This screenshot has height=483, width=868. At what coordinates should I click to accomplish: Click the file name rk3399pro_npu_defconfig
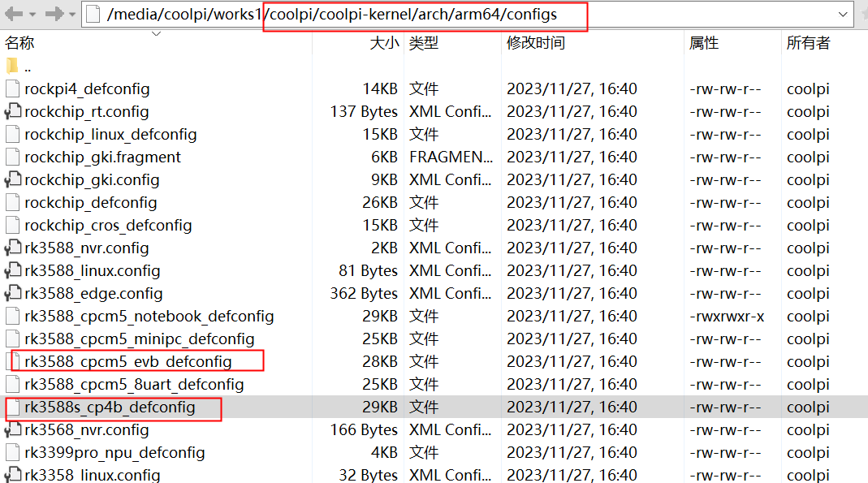pos(114,452)
